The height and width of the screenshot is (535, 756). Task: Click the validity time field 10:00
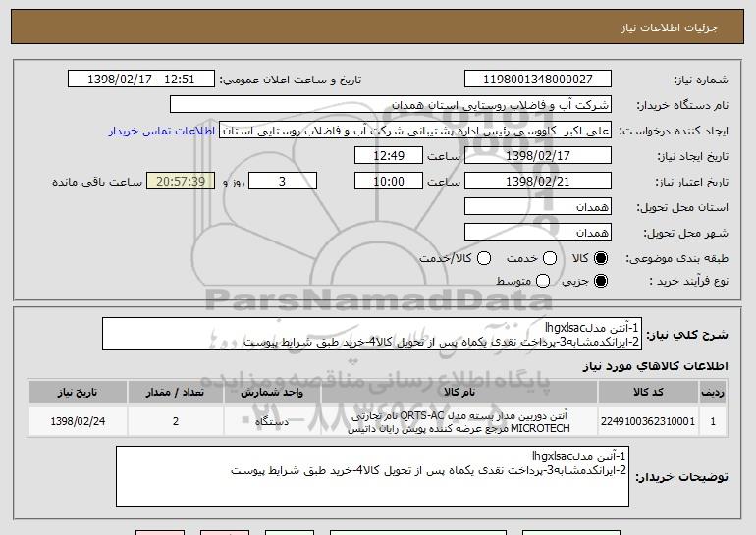pyautogui.click(x=389, y=182)
